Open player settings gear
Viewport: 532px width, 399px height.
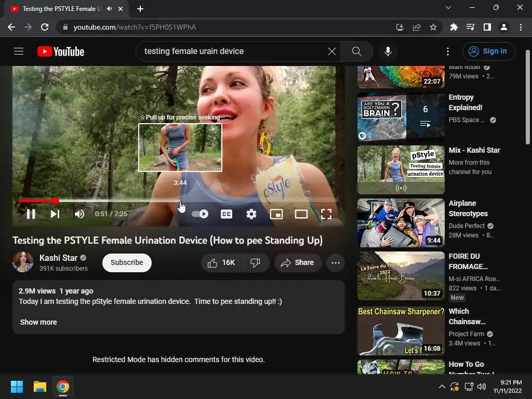pos(251,214)
